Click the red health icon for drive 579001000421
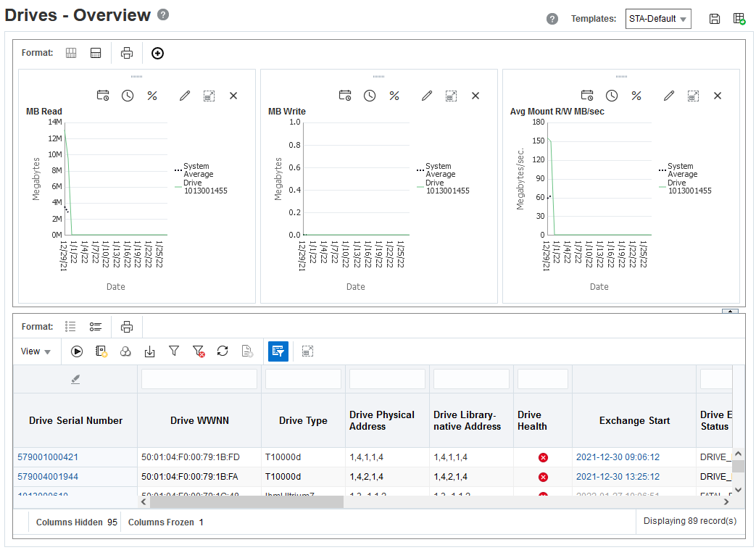The height and width of the screenshot is (550, 756). [x=543, y=457]
